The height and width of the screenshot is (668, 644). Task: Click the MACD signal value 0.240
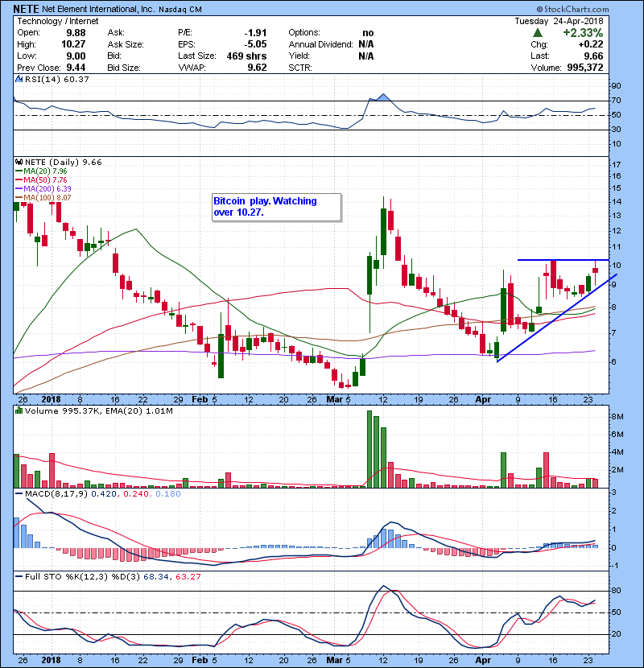[x=136, y=494]
